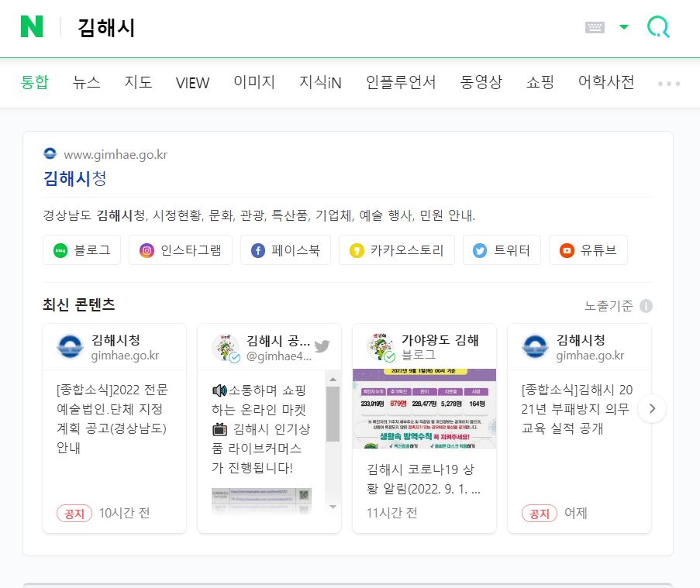This screenshot has width=700, height=588.
Task: Click the tweet card scroll down arrow
Action: click(333, 507)
